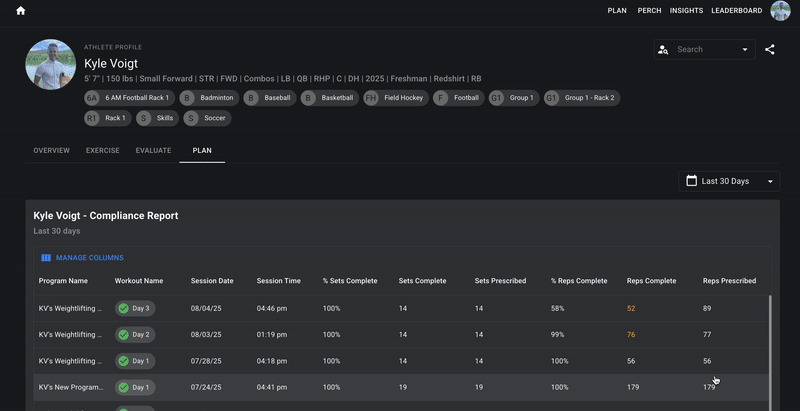Sort by Session Date column header
This screenshot has width=800, height=411.
[212, 281]
